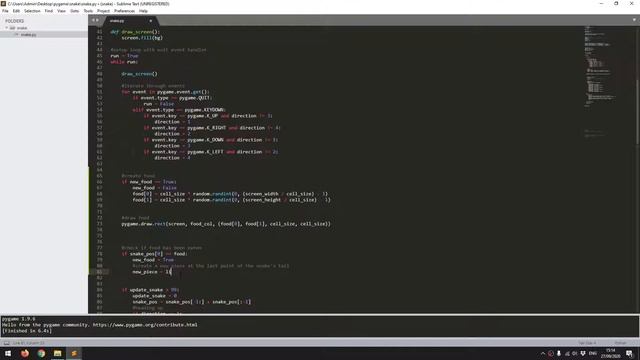Click the FOLDERS sidebar heading

tap(15, 21)
